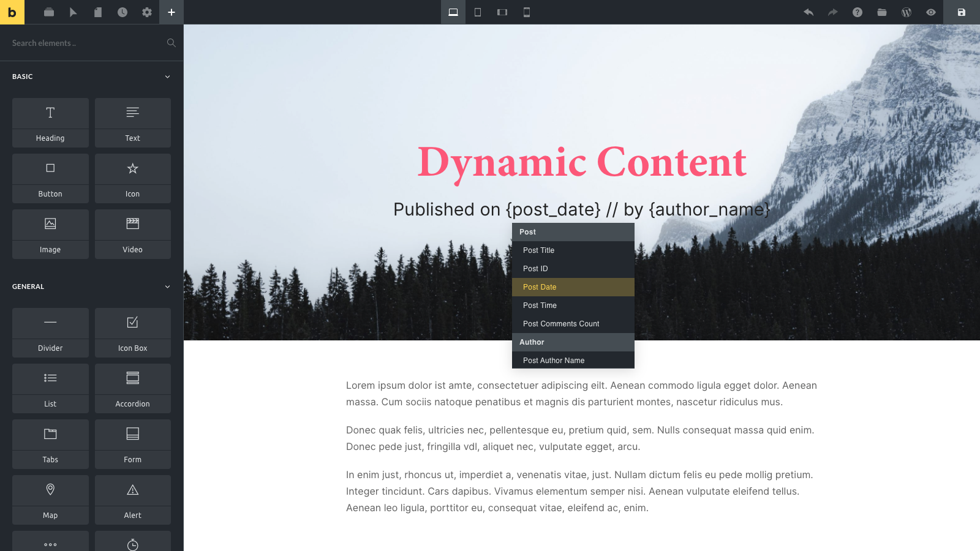The width and height of the screenshot is (980, 551).
Task: Switch to mobile portrait viewport
Action: coord(527,12)
